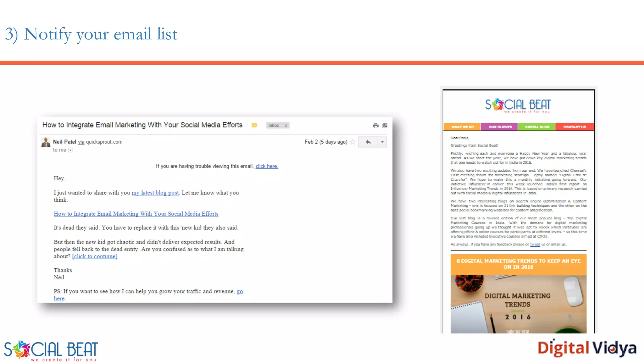The height and width of the screenshot is (362, 644).
Task: Select the 'CONTACT US' newsletter tab
Action: (x=575, y=127)
